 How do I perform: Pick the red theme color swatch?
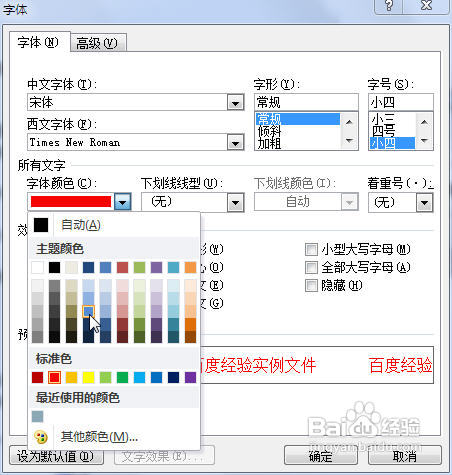122,267
